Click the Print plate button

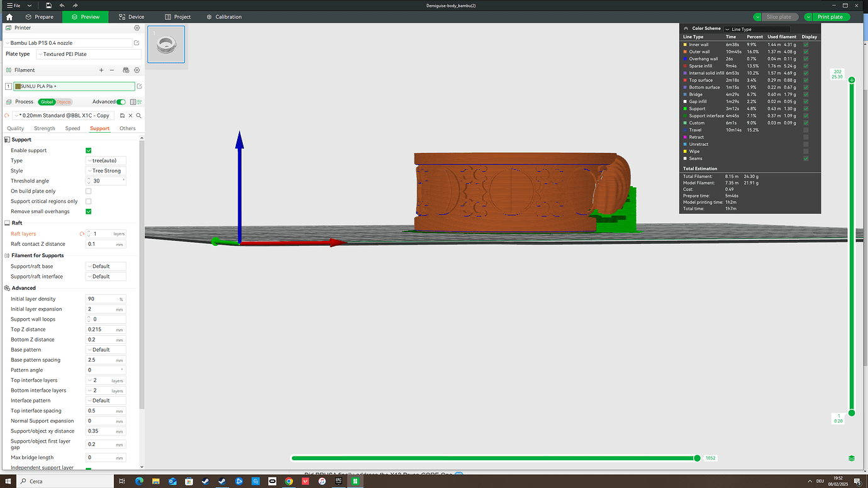[x=830, y=17]
